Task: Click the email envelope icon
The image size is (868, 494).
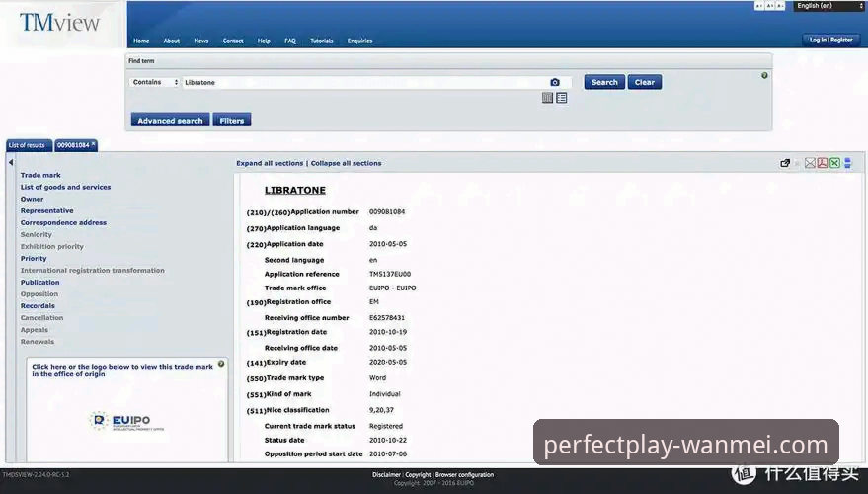Action: click(x=810, y=163)
